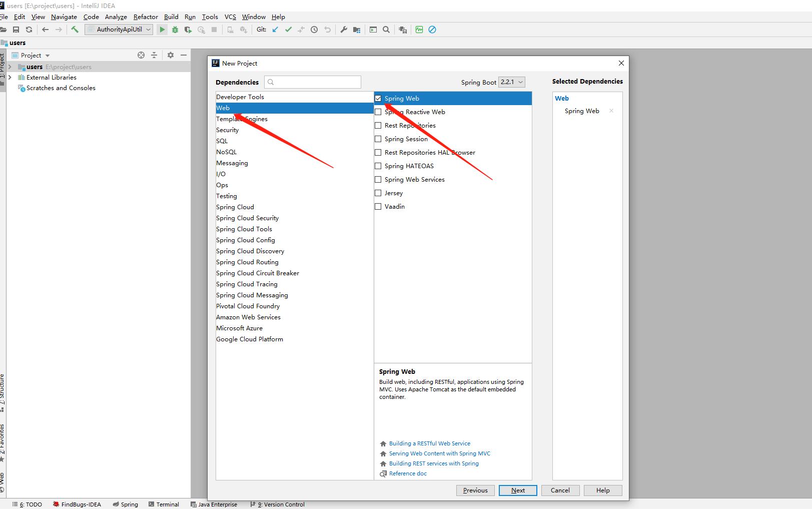812x509 pixels.
Task: Enable the Spring Session checkbox
Action: coord(378,139)
